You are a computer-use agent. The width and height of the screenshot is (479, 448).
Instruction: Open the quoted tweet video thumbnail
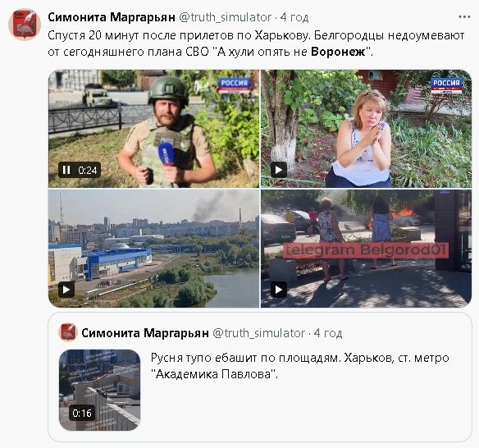point(99,391)
